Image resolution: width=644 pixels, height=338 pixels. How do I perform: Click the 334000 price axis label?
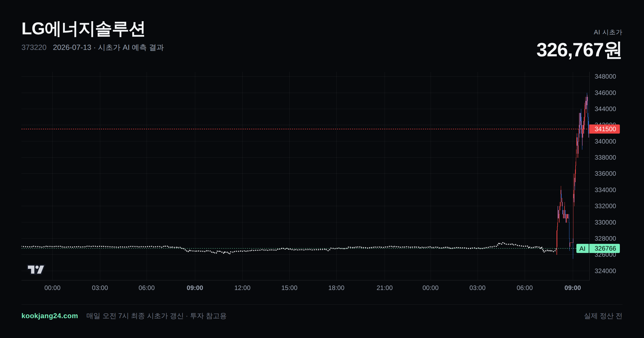(x=605, y=190)
